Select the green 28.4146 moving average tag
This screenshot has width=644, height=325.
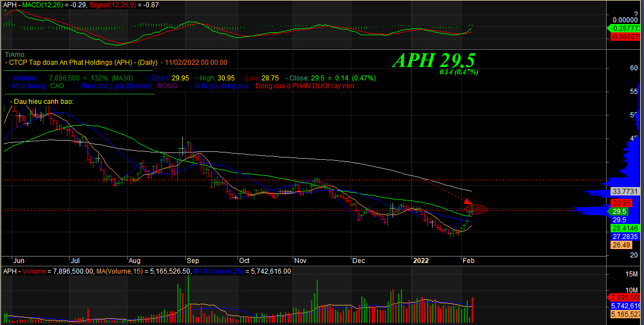[x=626, y=228]
